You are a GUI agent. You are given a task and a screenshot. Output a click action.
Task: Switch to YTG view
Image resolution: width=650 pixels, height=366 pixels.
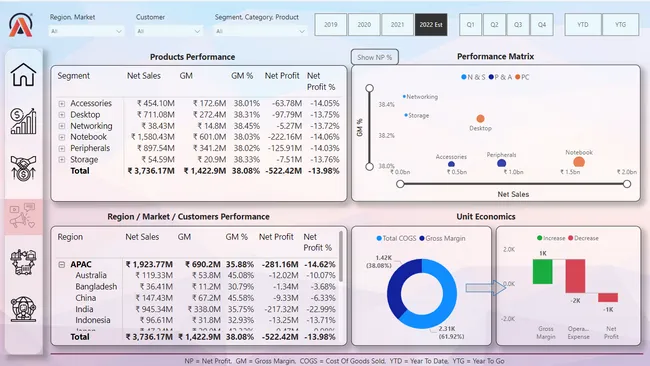tap(620, 24)
